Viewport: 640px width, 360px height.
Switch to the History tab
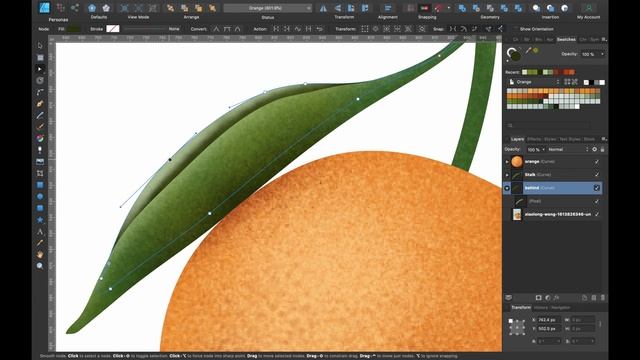pyautogui.click(x=540, y=308)
